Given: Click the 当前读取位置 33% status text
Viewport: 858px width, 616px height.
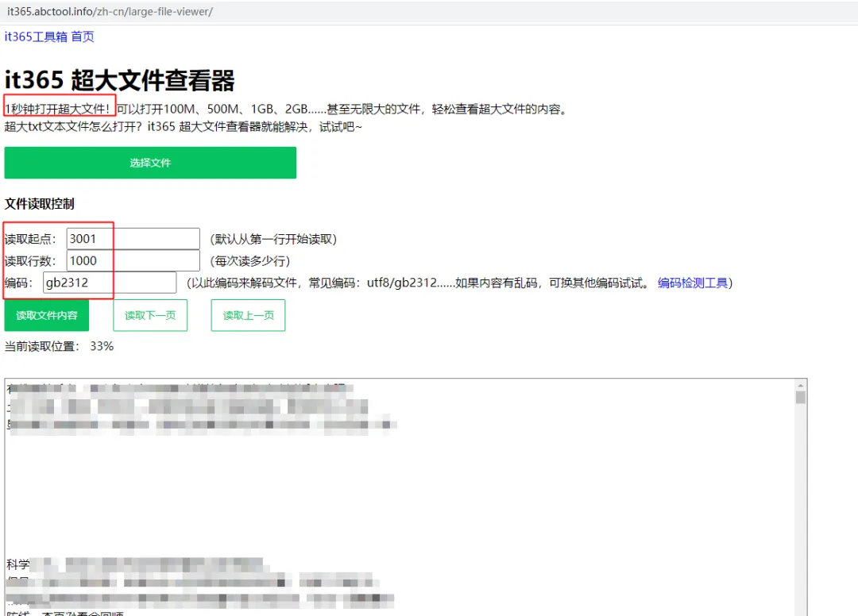Looking at the screenshot, I should 59,346.
